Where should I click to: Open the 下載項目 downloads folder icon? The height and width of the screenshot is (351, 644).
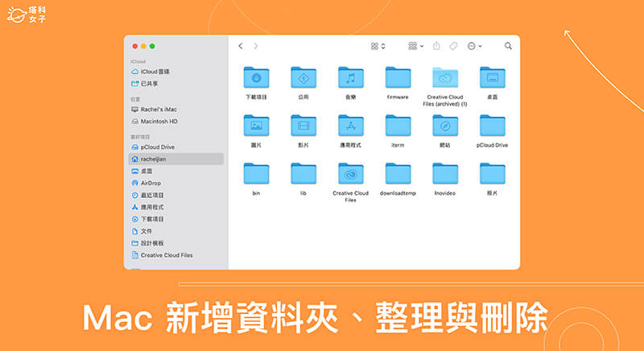256,77
